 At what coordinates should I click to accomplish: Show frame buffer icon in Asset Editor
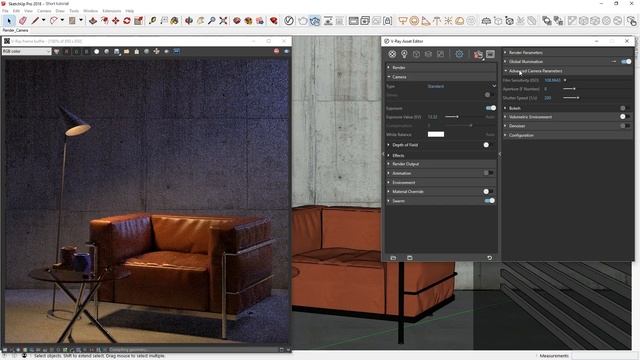490,54
